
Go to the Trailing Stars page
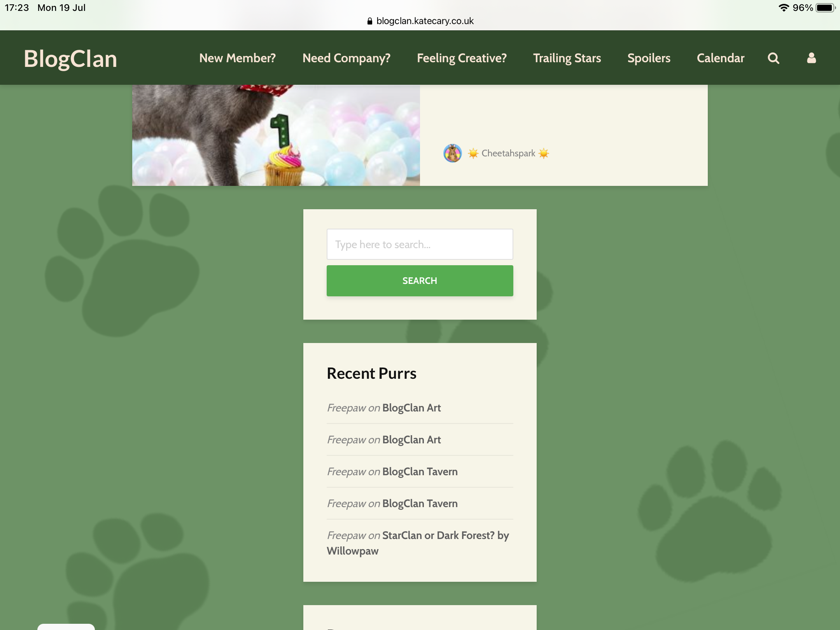click(x=567, y=58)
